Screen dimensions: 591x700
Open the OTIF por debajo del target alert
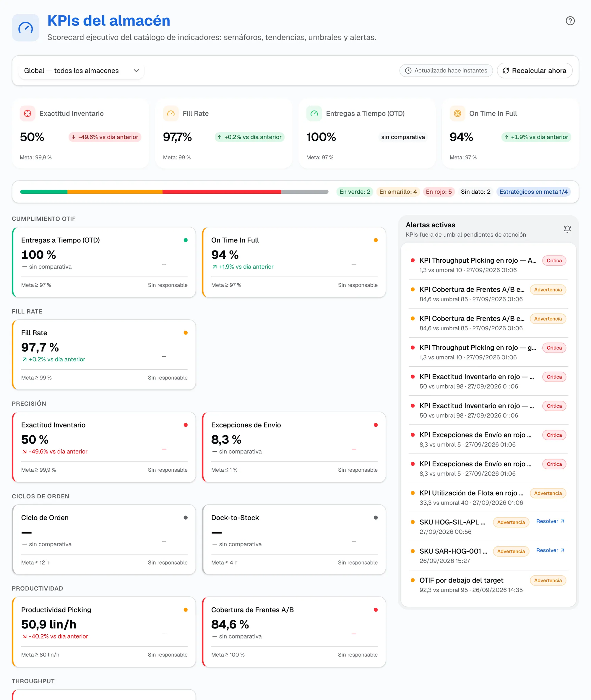click(x=488, y=585)
